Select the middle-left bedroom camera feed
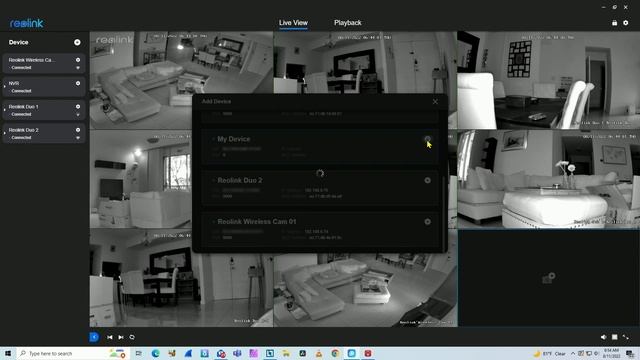Screen dimensions: 640x360 click(140, 179)
